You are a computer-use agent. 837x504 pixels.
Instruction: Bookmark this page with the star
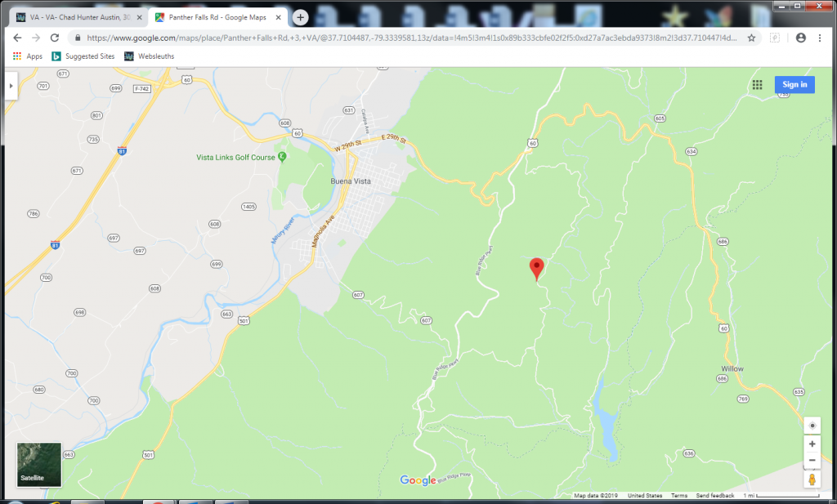click(x=751, y=38)
